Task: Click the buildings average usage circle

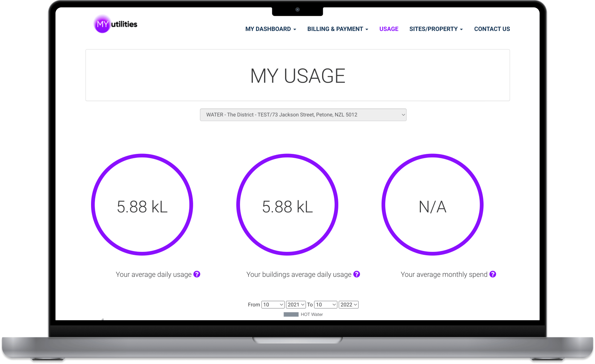Action: pyautogui.click(x=287, y=205)
